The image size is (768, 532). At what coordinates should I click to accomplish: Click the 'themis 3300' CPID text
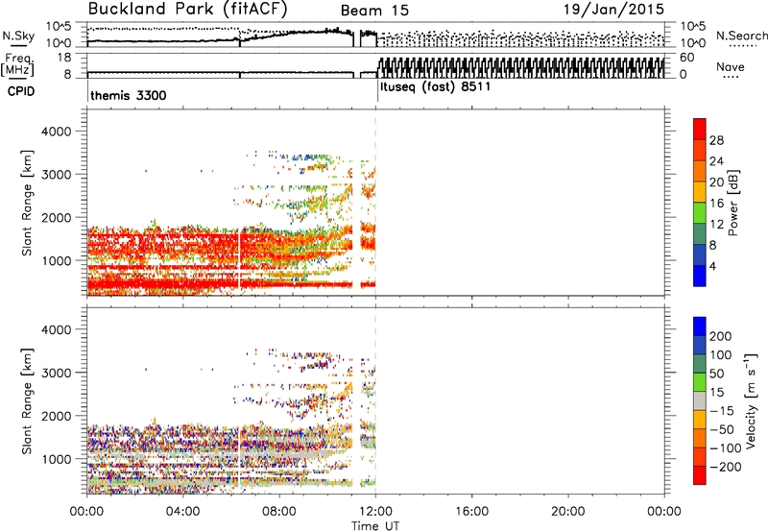129,95
